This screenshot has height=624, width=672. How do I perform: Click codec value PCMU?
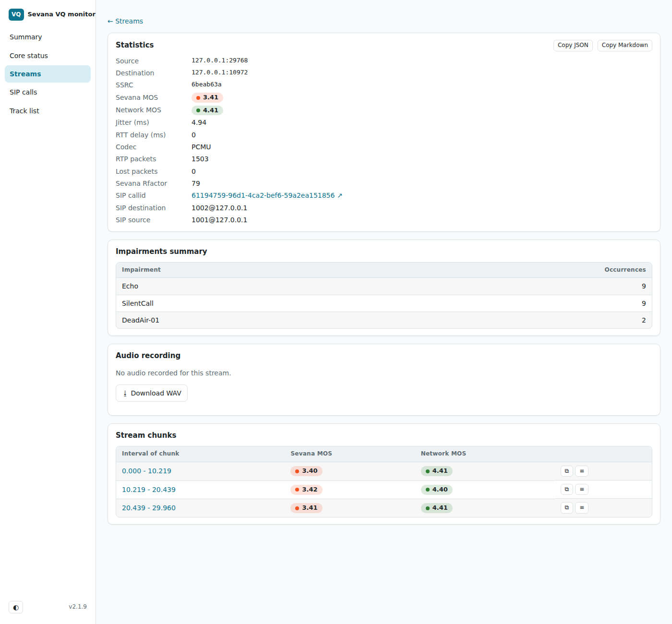[x=201, y=147]
